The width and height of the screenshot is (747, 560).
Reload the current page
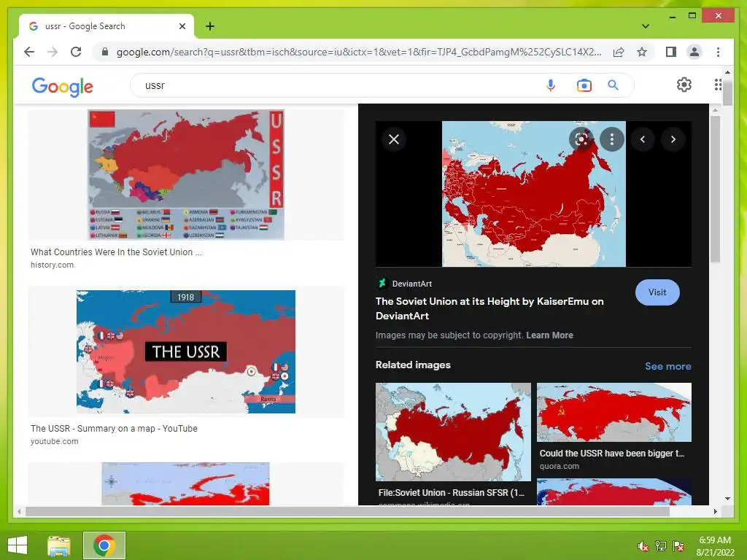(x=76, y=52)
